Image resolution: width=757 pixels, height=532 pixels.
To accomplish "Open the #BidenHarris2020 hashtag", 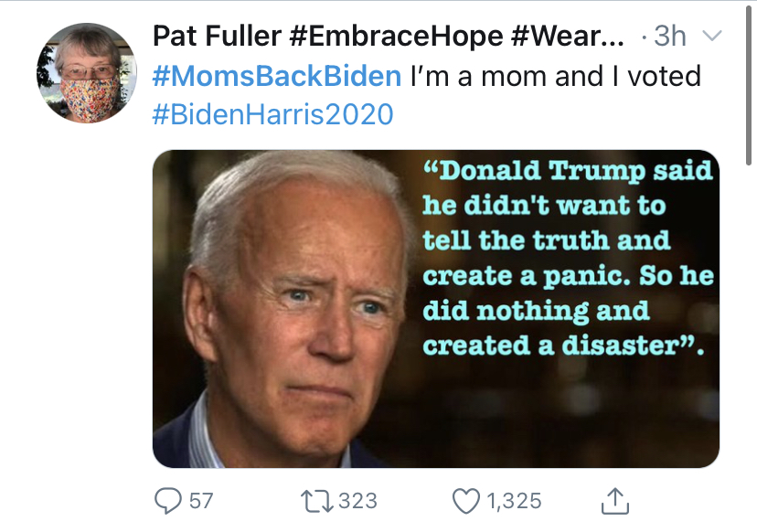I will point(272,114).
